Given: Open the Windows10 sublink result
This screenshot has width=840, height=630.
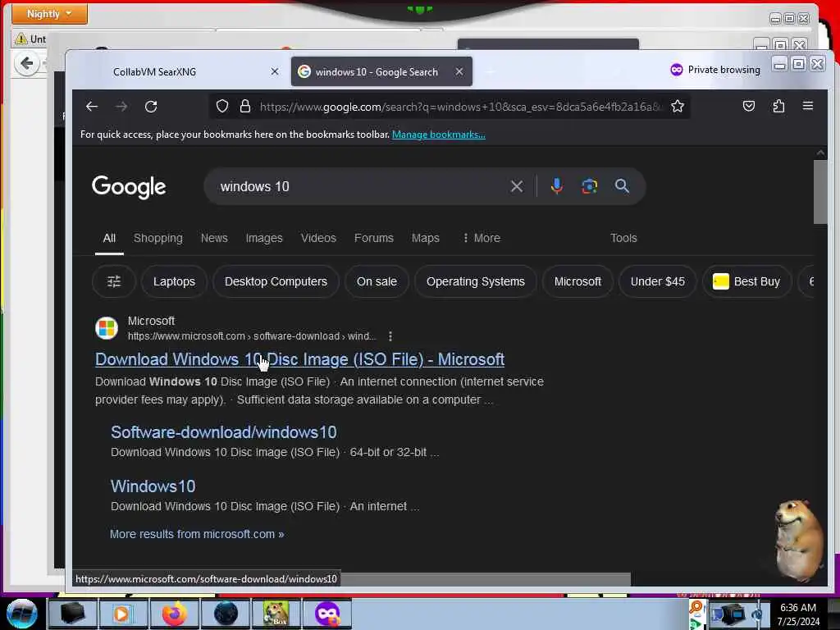Looking at the screenshot, I should pyautogui.click(x=153, y=486).
